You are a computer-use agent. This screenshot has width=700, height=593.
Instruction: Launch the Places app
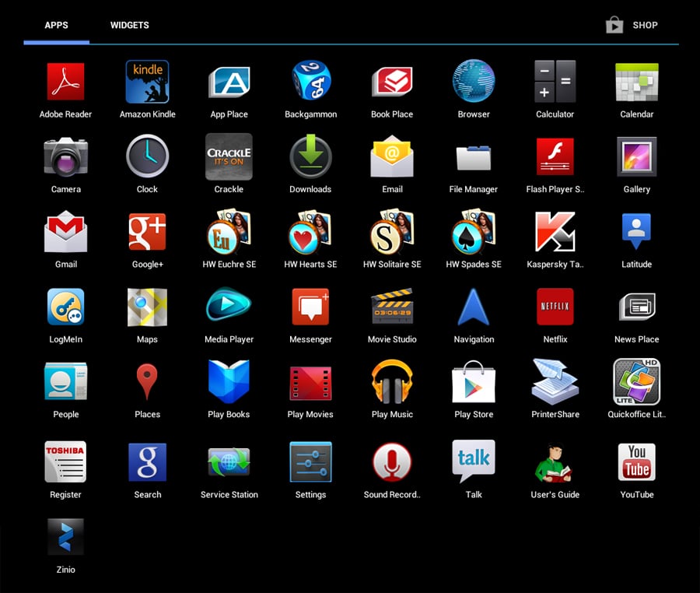(x=147, y=382)
